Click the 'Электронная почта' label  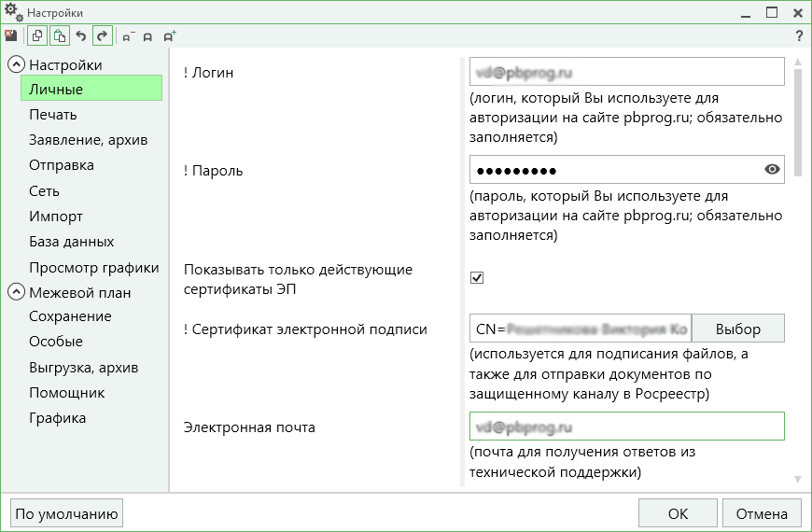[249, 427]
